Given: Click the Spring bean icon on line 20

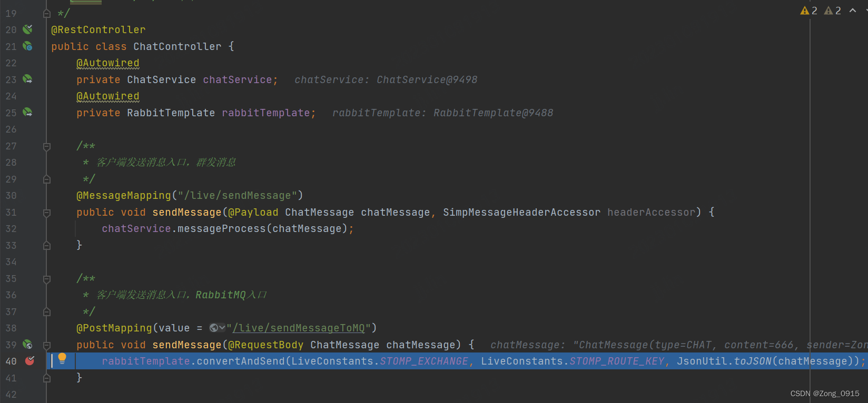Looking at the screenshot, I should (27, 29).
